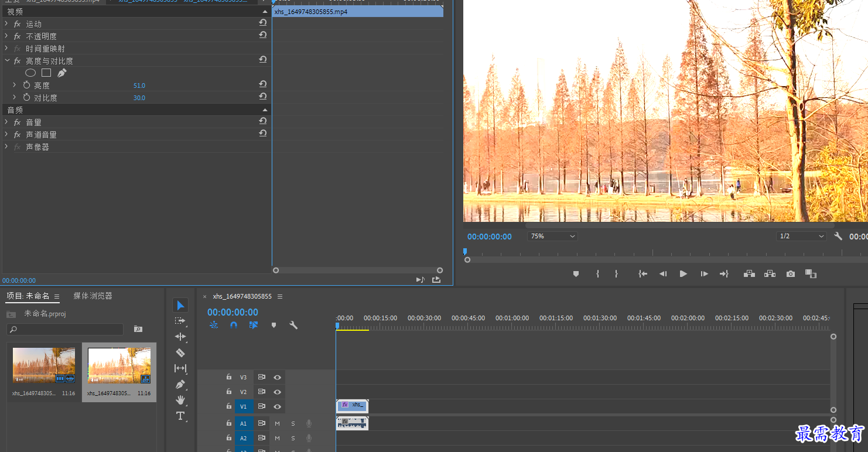
Task: Create ellipse mask for 亮度与对比度
Action: point(30,73)
